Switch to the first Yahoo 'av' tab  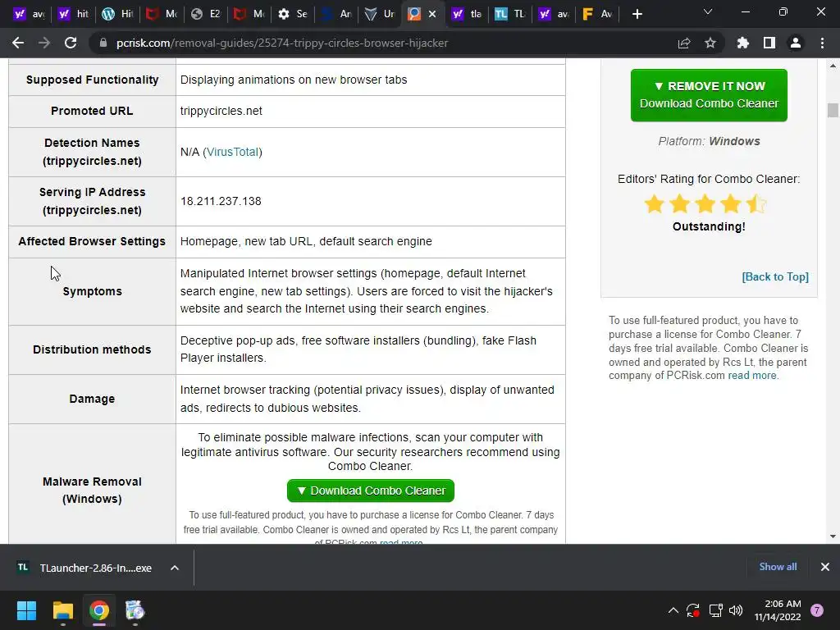coord(30,14)
